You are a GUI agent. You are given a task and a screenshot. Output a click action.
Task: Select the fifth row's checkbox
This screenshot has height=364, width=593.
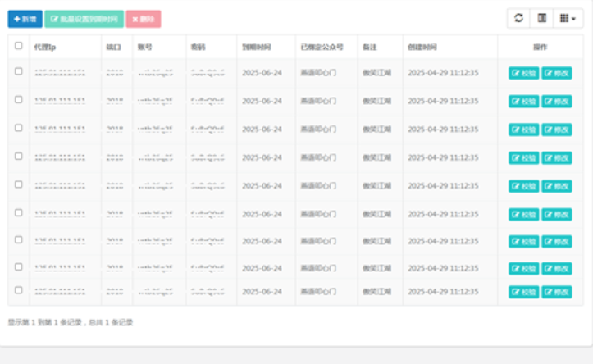click(19, 185)
